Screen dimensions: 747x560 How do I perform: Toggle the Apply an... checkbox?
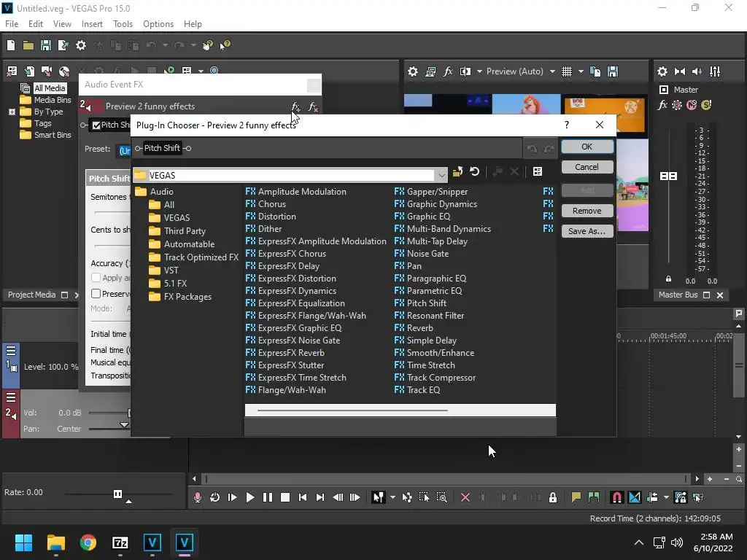pyautogui.click(x=96, y=278)
